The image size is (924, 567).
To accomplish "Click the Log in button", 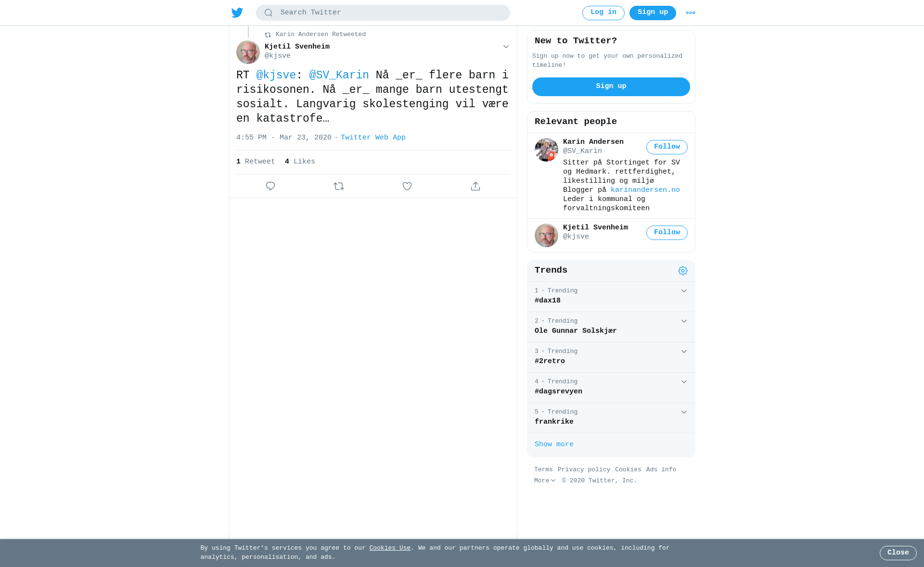I will click(x=603, y=13).
